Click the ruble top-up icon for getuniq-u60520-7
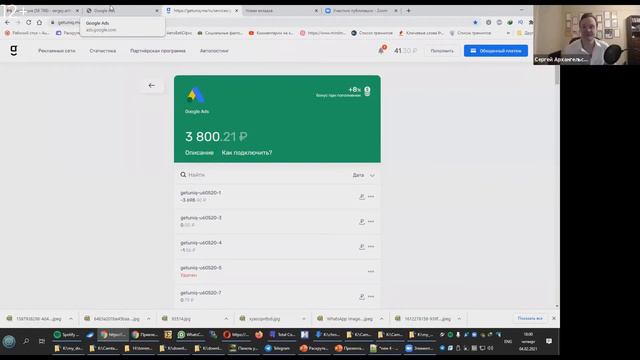 click(x=362, y=297)
